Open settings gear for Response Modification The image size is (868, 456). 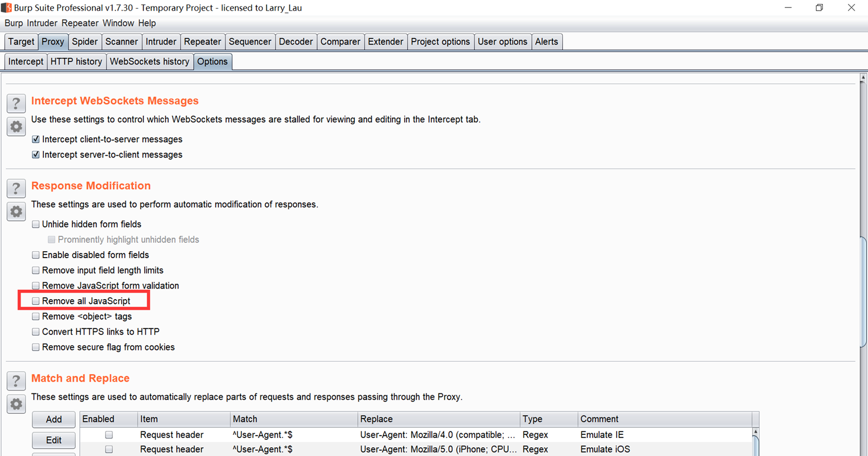(x=16, y=211)
